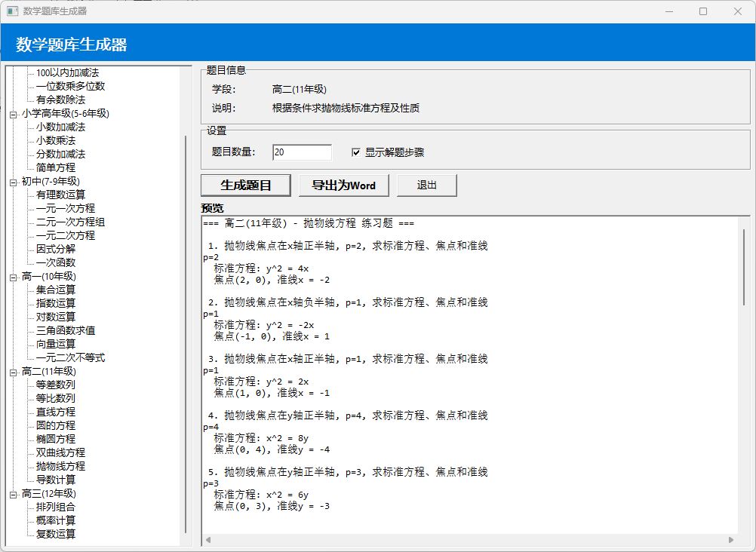Select 向量运算 topic
The image size is (756, 552).
click(56, 344)
